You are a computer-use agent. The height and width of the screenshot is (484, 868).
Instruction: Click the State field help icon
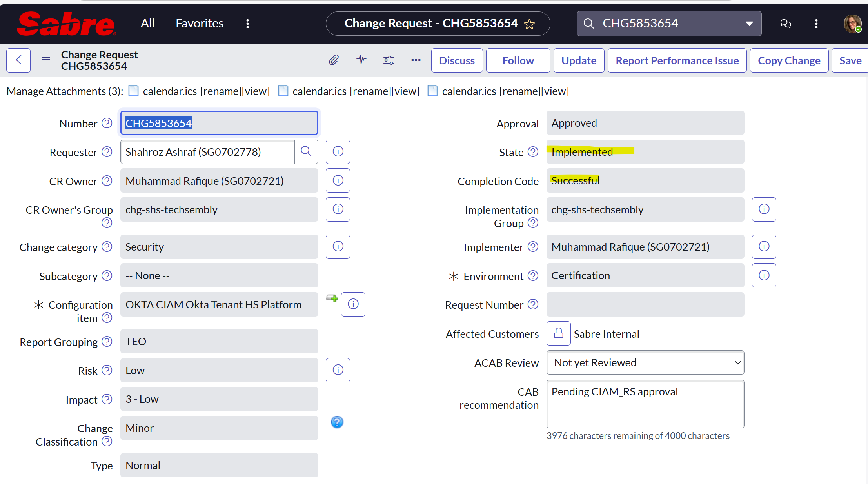pyautogui.click(x=533, y=151)
